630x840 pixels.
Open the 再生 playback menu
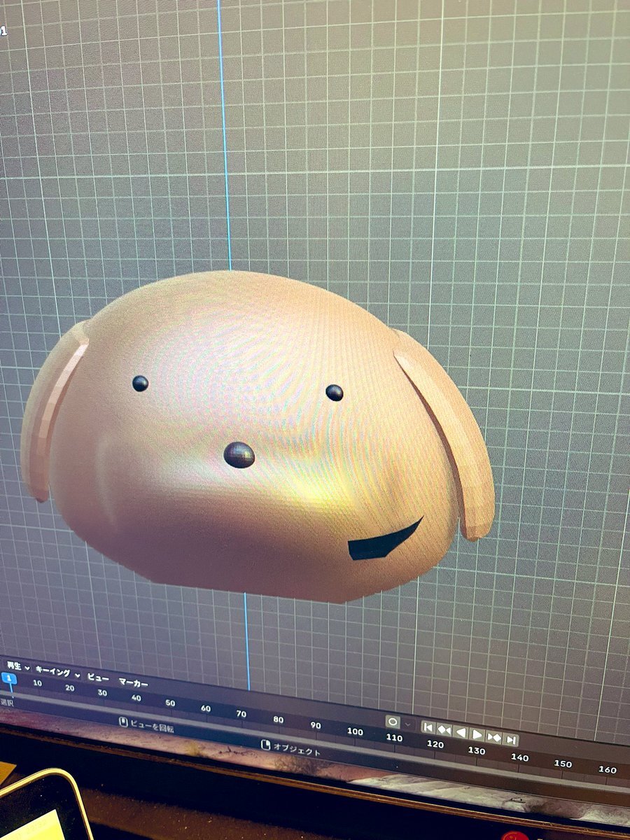click(x=17, y=667)
